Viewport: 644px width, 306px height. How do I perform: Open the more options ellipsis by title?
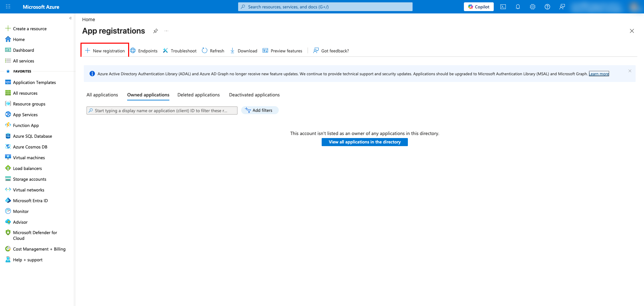click(166, 31)
